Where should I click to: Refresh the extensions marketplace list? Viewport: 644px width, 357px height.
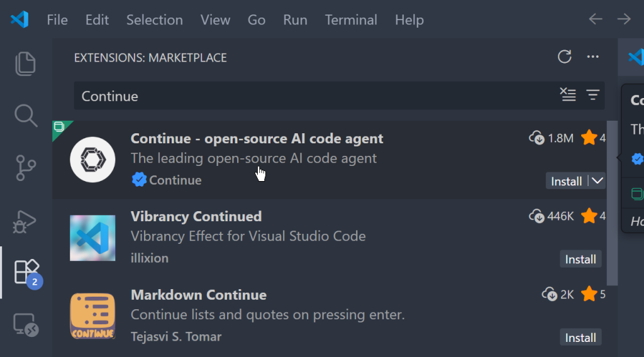click(565, 57)
